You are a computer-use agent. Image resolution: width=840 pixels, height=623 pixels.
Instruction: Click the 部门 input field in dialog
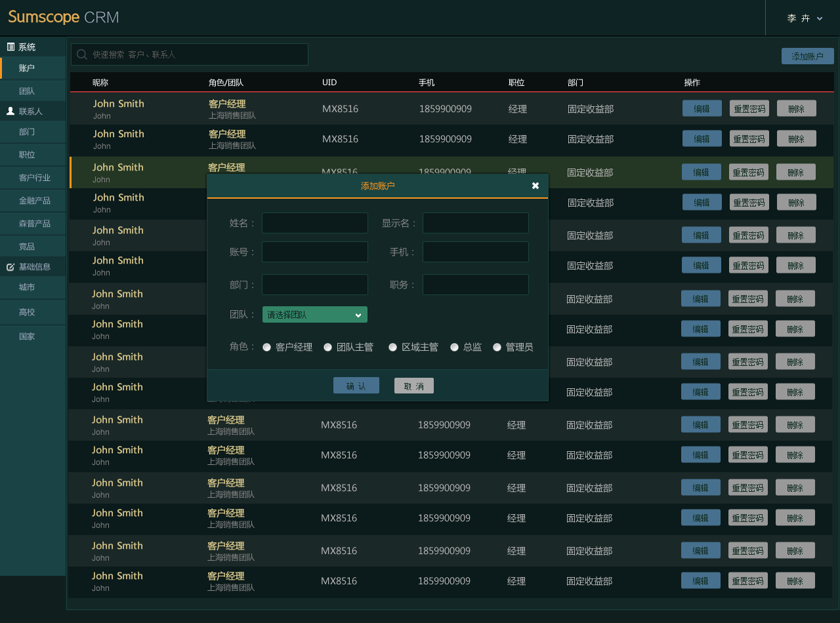click(315, 285)
